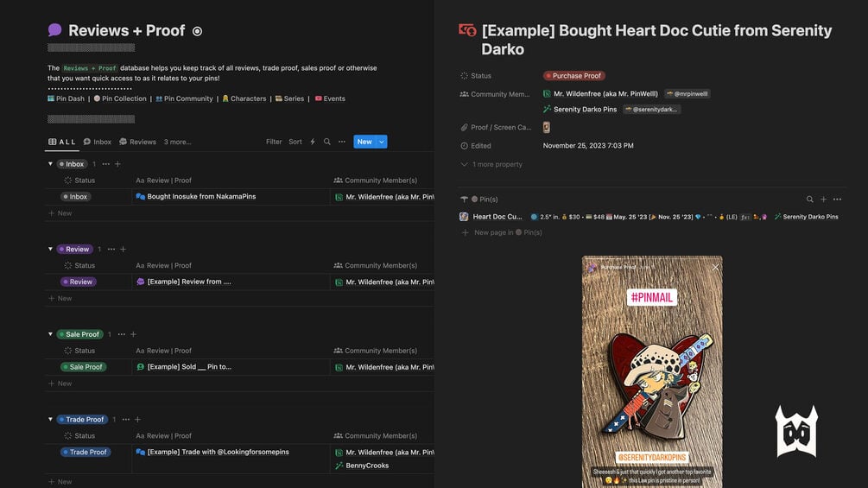Open Sale Proof group three-dot options
The width and height of the screenshot is (868, 488).
click(121, 334)
